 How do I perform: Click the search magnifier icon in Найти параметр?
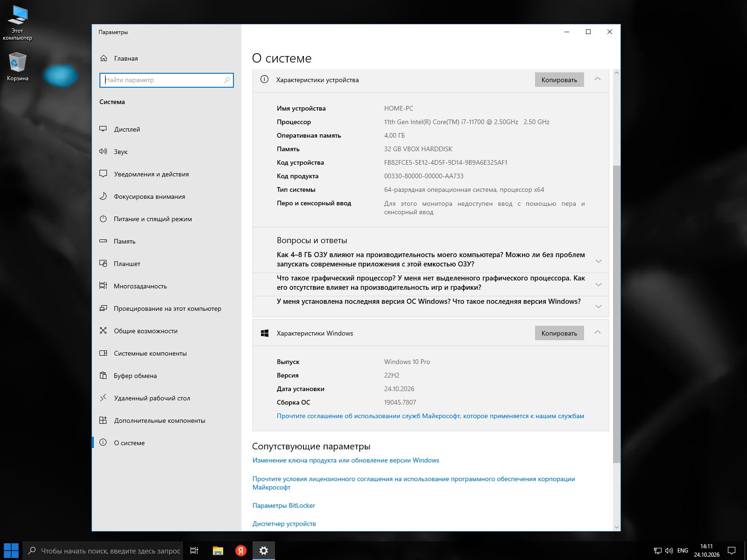(227, 80)
